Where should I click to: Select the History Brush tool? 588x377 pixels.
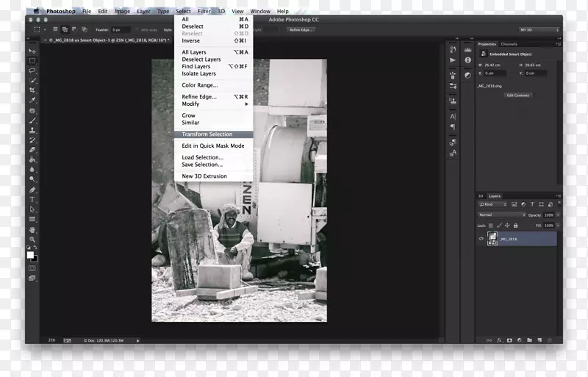tap(32, 140)
